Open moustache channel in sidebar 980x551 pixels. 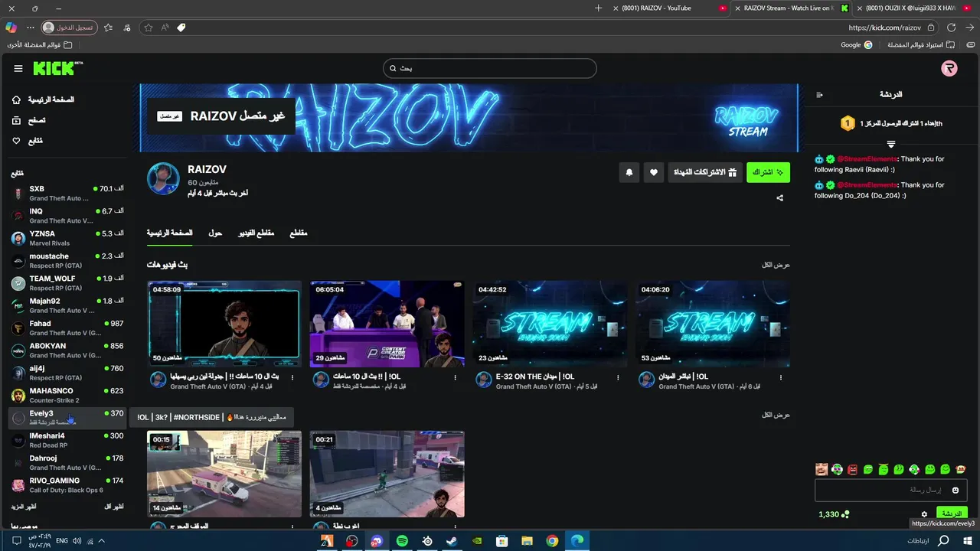(67, 260)
